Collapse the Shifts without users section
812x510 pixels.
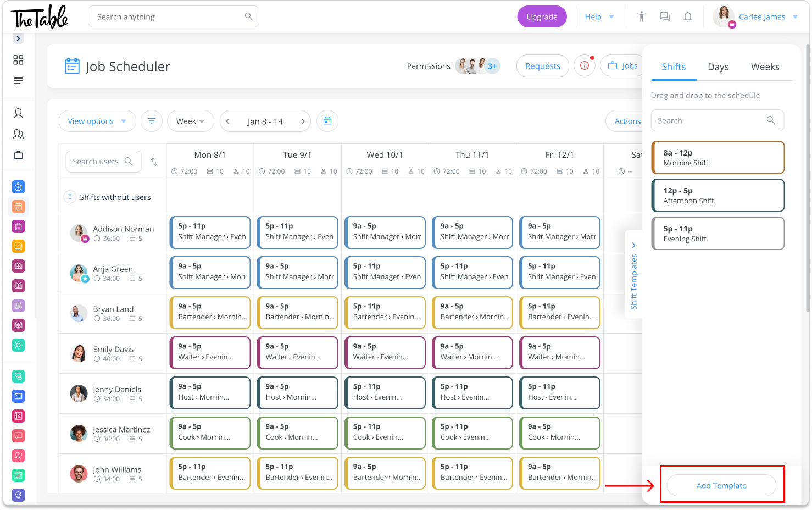click(x=70, y=197)
